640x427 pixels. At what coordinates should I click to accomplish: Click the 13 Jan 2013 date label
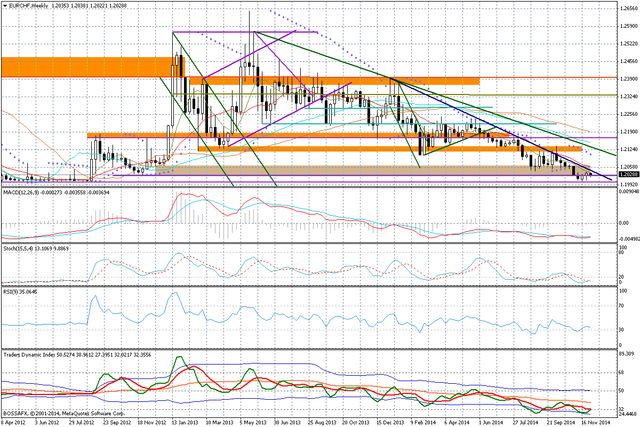click(x=185, y=423)
